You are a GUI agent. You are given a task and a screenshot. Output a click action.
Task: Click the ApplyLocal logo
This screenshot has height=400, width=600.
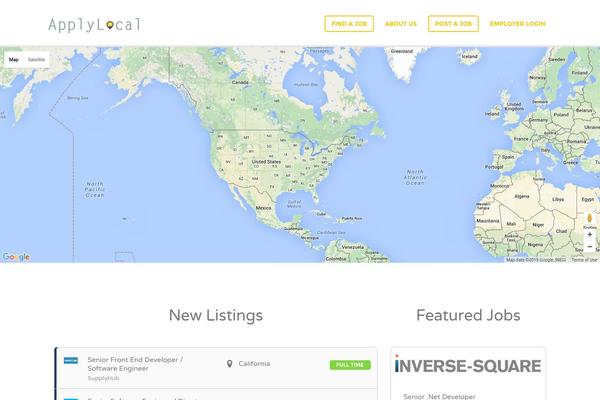[95, 25]
